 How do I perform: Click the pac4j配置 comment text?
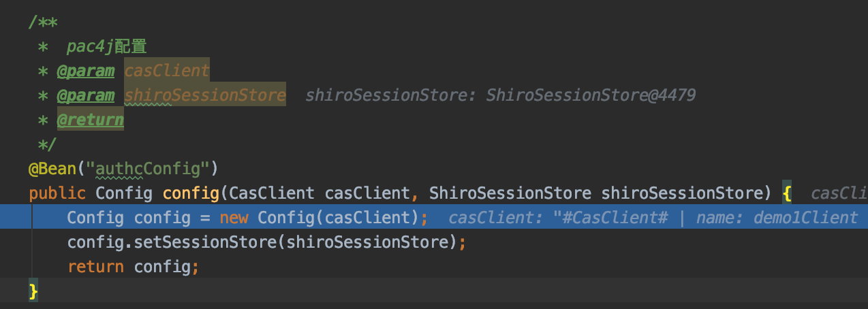pyautogui.click(x=107, y=46)
